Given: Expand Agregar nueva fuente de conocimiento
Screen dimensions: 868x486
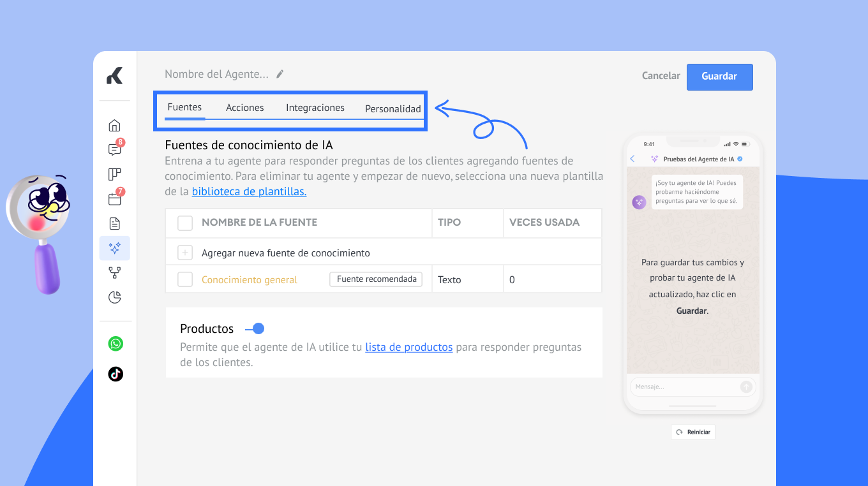Looking at the screenshot, I should tap(185, 253).
